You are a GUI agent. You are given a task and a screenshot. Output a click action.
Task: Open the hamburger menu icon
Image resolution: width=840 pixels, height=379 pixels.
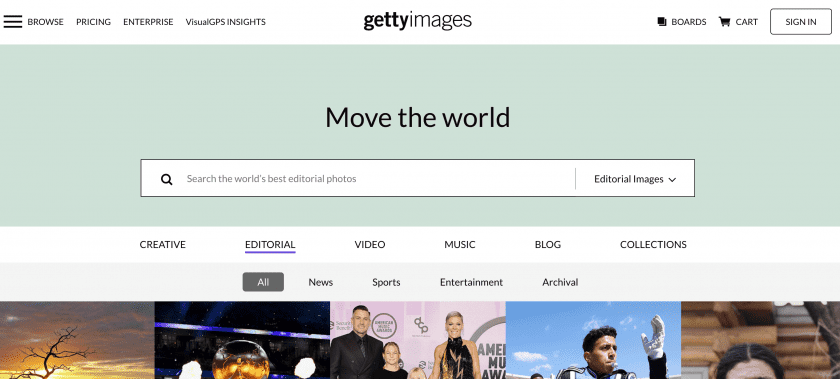(x=13, y=22)
